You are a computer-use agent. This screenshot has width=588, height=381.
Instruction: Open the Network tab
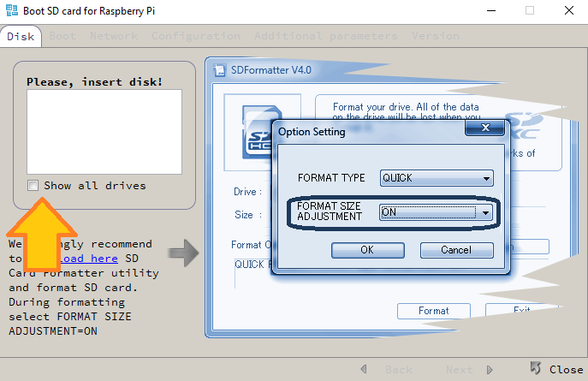pyautogui.click(x=114, y=36)
